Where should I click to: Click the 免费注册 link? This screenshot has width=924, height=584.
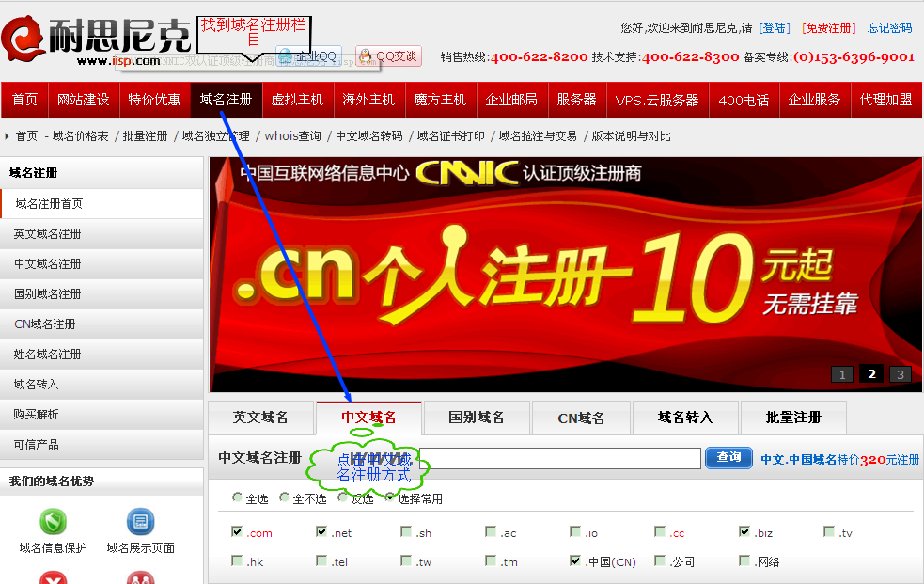coord(827,28)
